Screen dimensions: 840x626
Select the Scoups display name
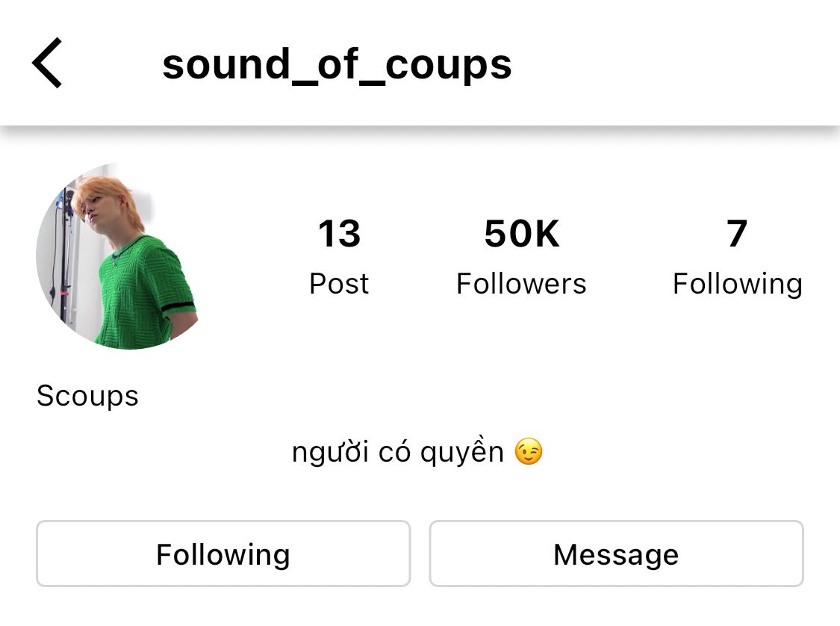click(87, 396)
